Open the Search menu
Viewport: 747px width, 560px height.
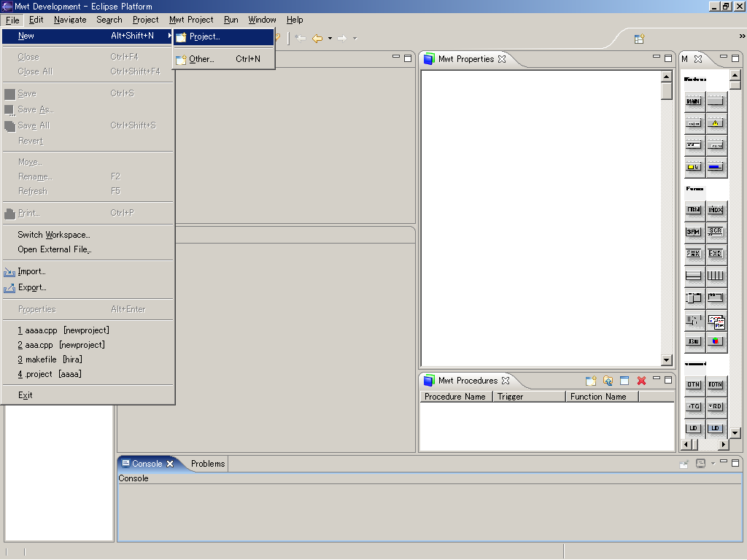tap(109, 20)
